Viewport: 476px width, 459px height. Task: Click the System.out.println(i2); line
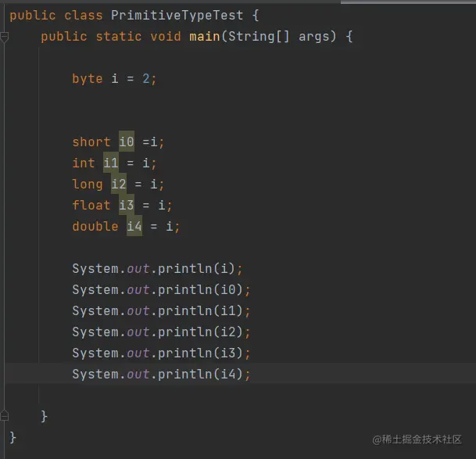click(161, 332)
